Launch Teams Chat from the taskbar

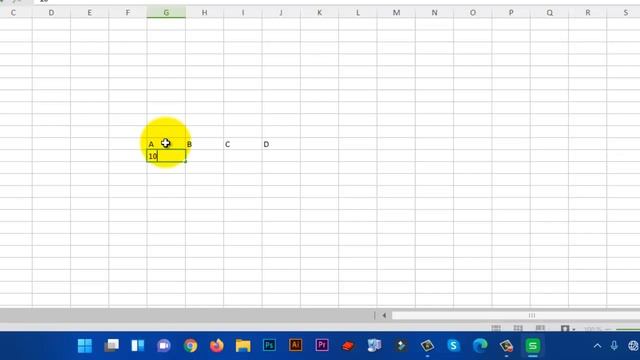[164, 346]
